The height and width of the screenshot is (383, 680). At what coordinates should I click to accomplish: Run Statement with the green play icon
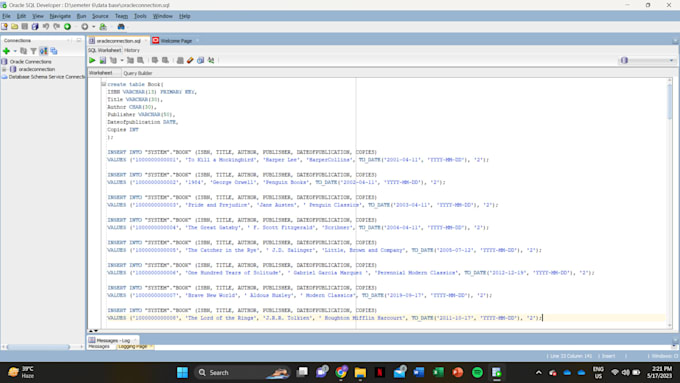tap(92, 60)
